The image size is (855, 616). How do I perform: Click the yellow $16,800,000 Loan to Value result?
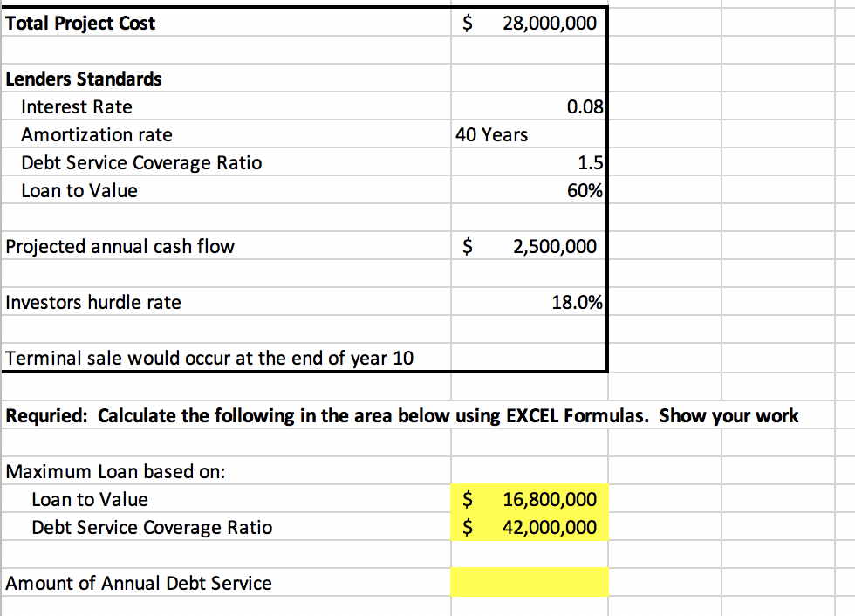tap(528, 499)
